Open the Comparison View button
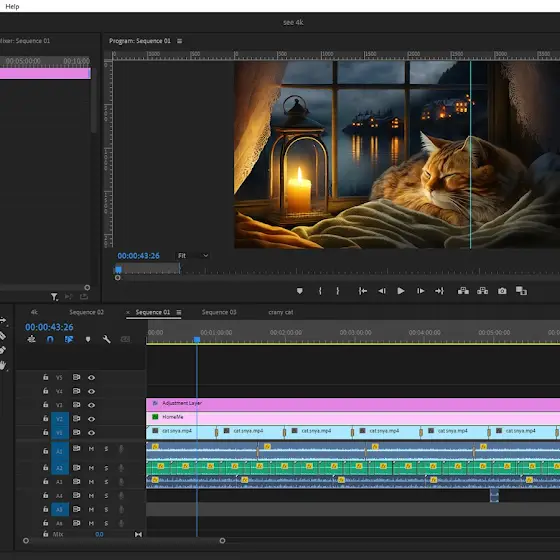 point(521,291)
